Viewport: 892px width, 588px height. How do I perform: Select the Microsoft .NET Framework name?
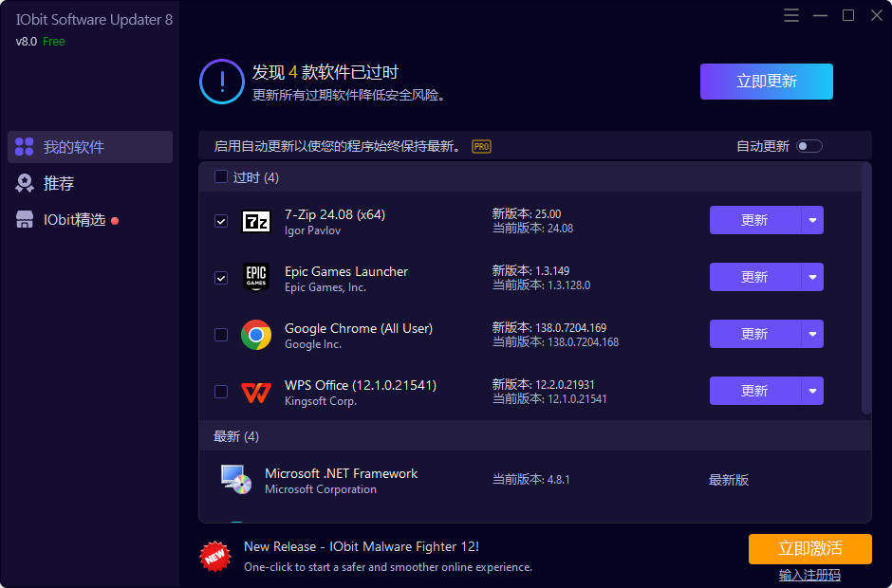[342, 473]
